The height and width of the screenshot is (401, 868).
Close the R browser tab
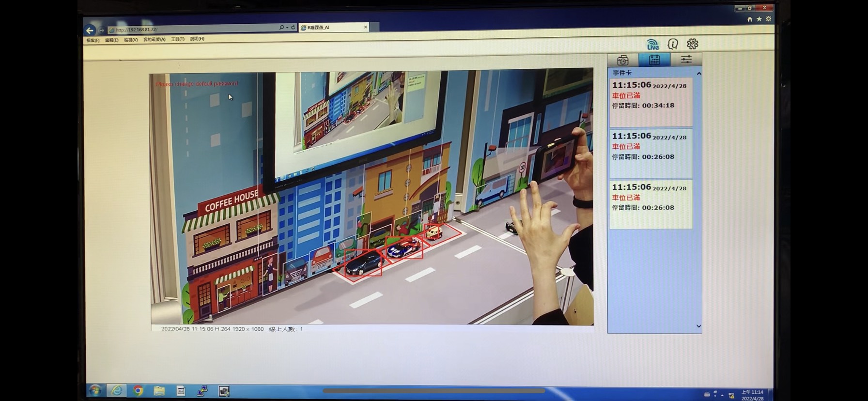[365, 27]
